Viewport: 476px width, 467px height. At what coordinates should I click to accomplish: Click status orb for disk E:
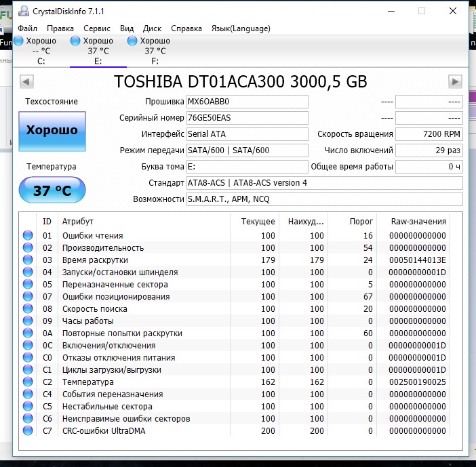(x=75, y=41)
